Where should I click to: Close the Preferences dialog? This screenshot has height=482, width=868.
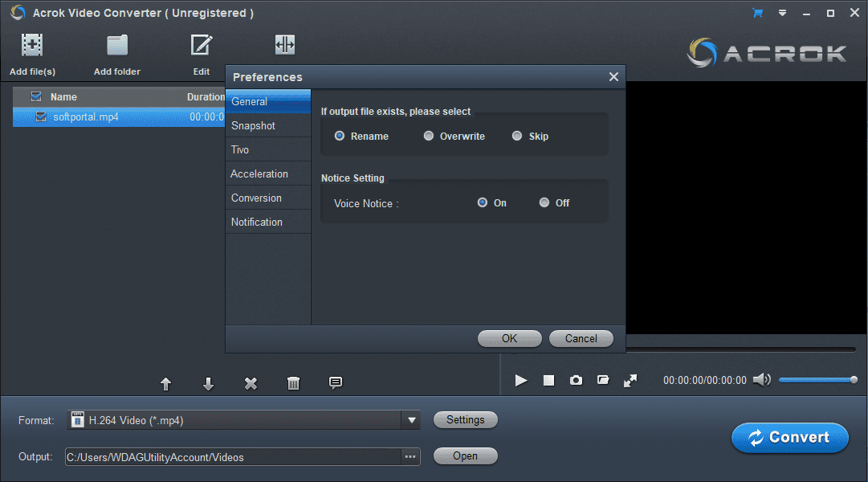point(613,77)
